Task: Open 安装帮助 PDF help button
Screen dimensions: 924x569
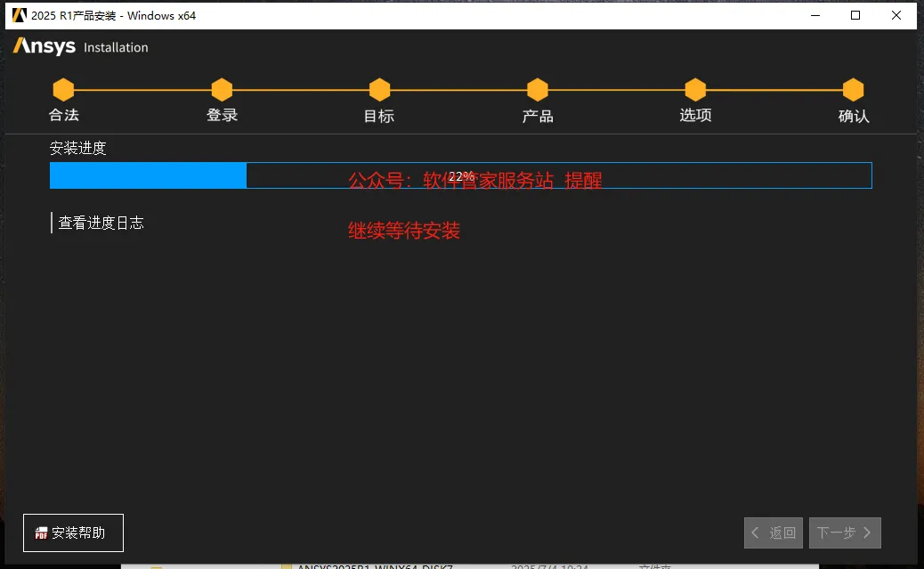Action: [73, 533]
